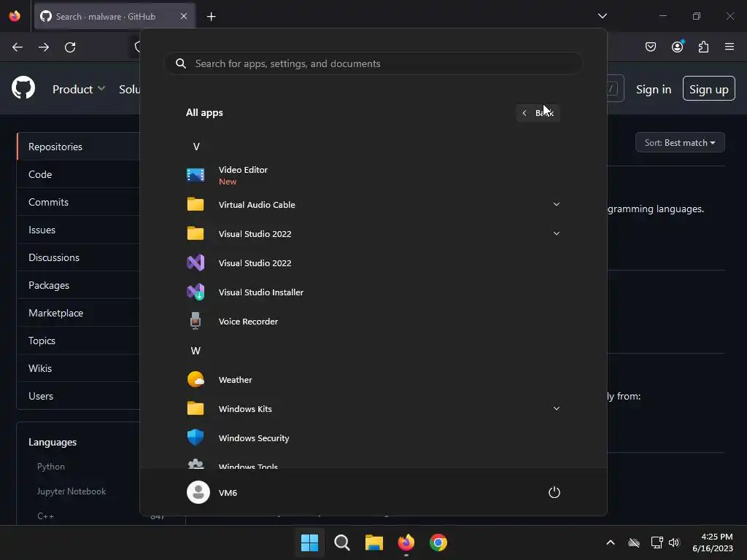Open Windows Kits folder icon
Viewport: 747px width, 560px height.
point(196,408)
